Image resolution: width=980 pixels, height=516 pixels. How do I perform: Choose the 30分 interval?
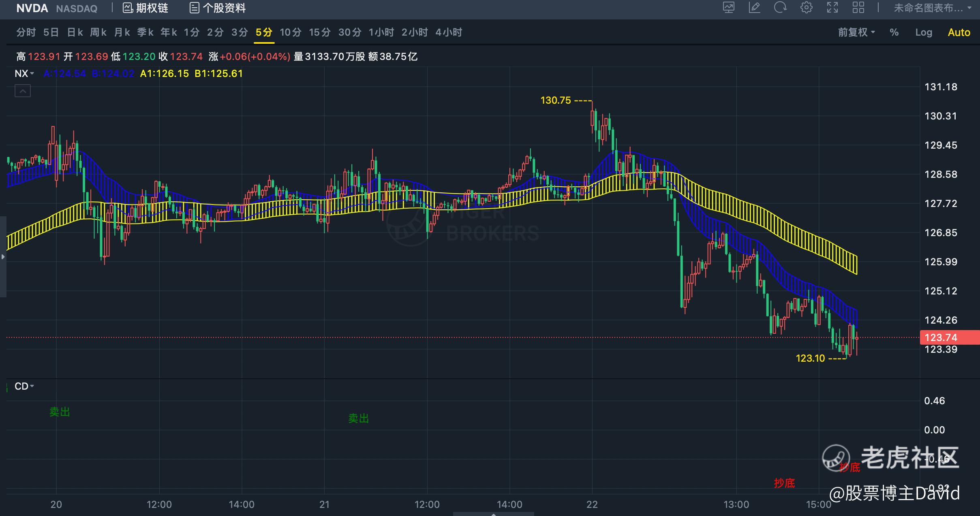(x=350, y=32)
